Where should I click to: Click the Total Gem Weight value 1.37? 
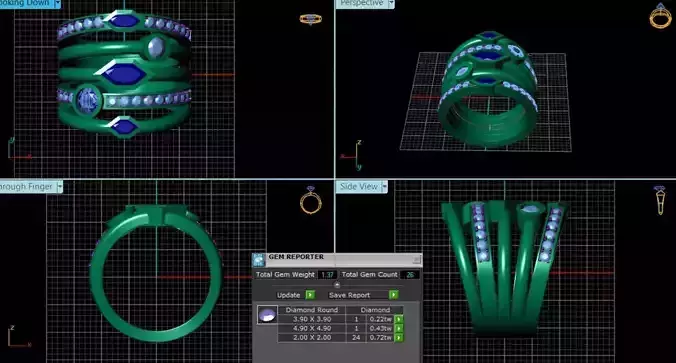click(x=328, y=275)
